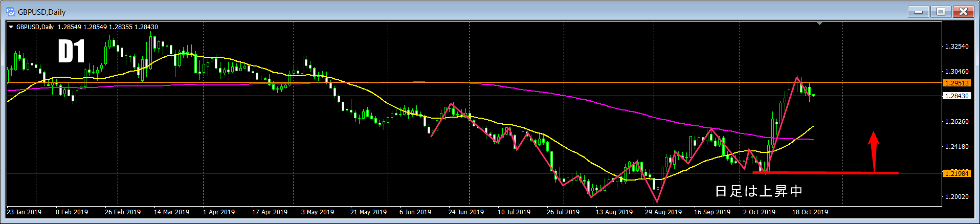Click the 1.32540 price scale value
Viewport: 980px width, 224px height.
(956, 46)
